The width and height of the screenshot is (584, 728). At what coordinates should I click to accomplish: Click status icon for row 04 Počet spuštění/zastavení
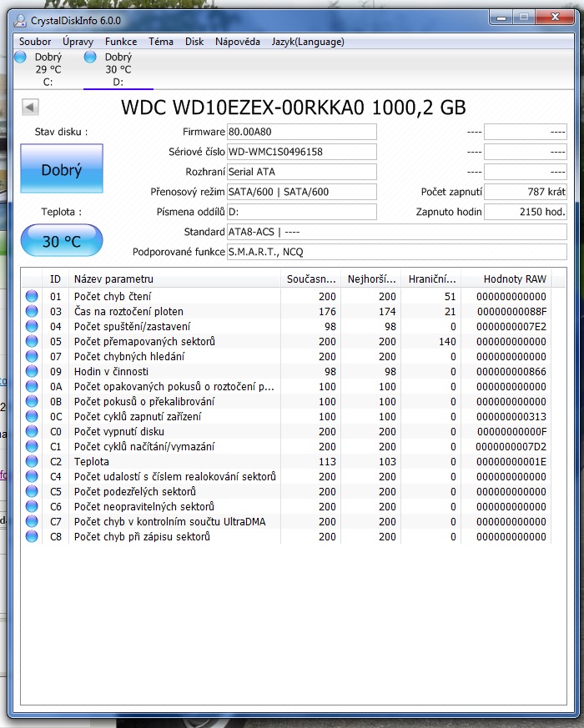(x=32, y=326)
